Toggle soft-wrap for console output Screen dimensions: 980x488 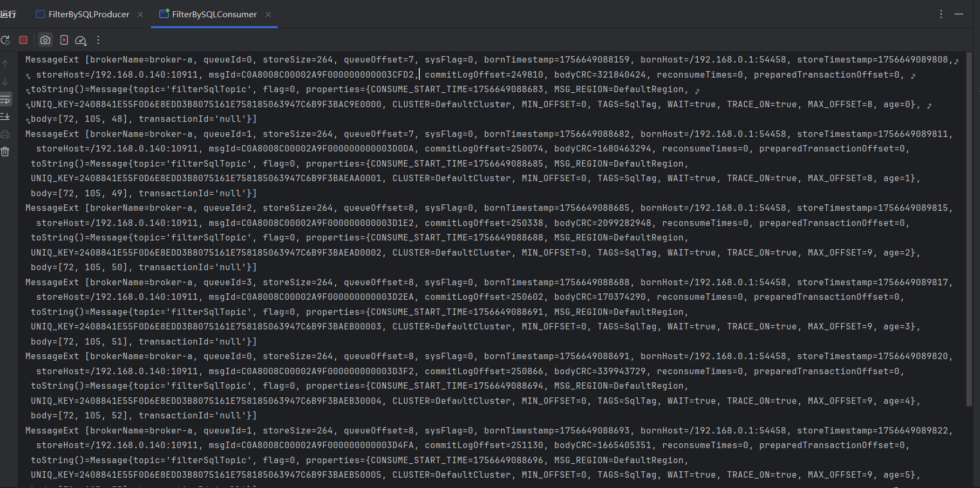coord(5,99)
